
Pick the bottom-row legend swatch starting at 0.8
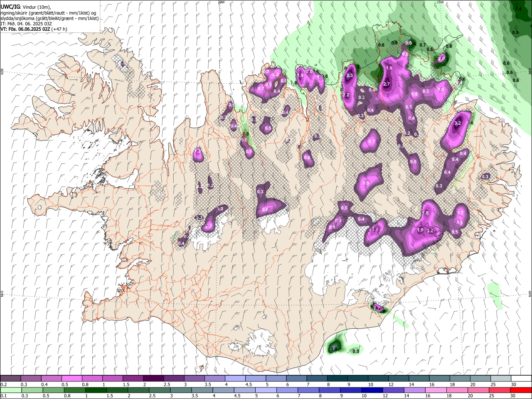click(75, 390)
